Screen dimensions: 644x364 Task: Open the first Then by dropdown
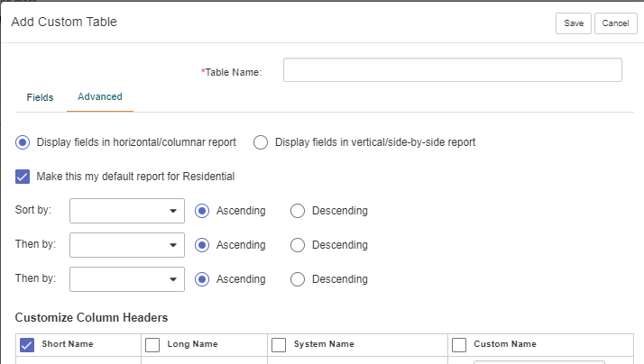pyautogui.click(x=127, y=245)
